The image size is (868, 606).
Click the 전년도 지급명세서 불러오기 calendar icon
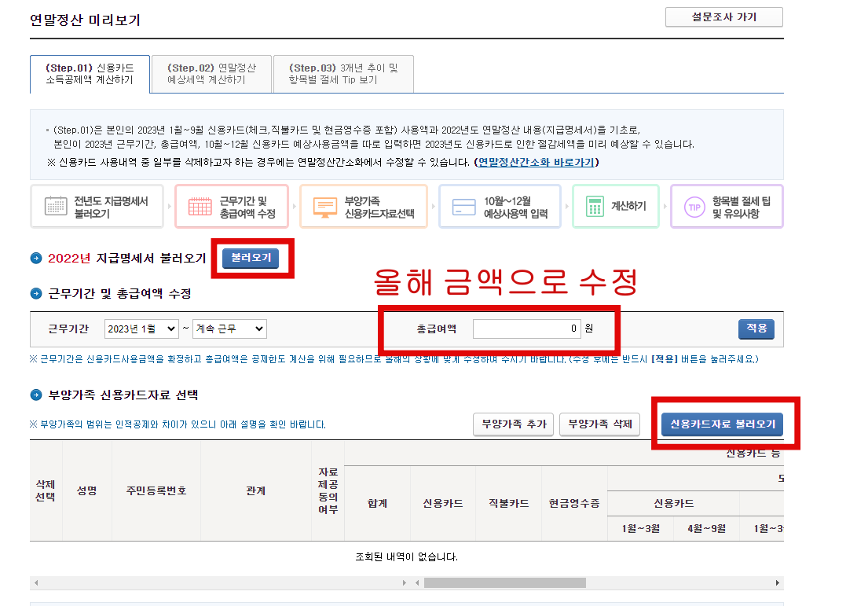[57, 205]
